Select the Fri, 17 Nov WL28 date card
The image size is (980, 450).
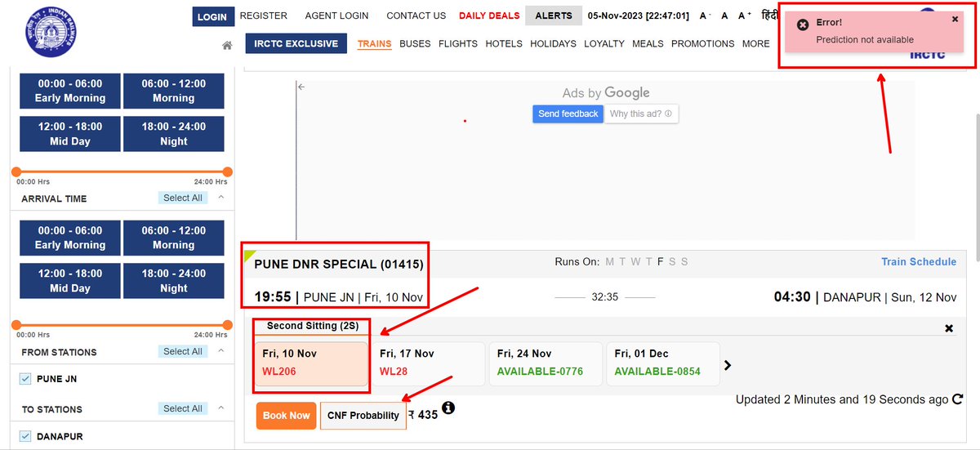pos(429,363)
